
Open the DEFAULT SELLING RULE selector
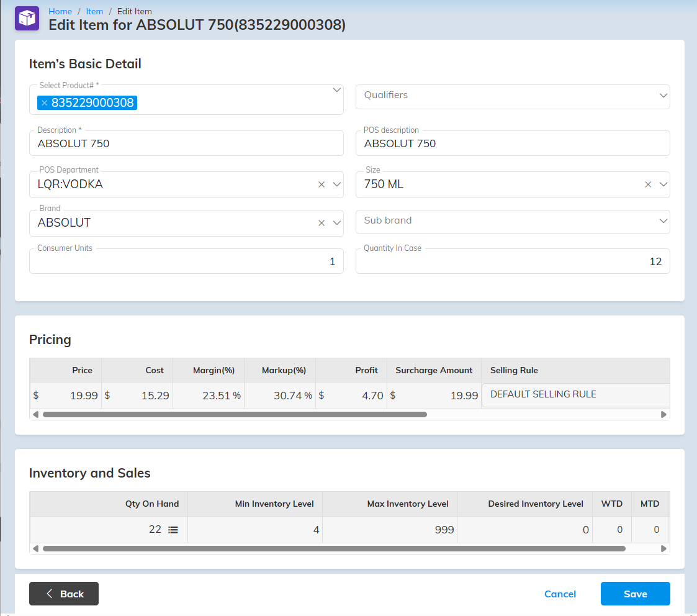point(575,395)
